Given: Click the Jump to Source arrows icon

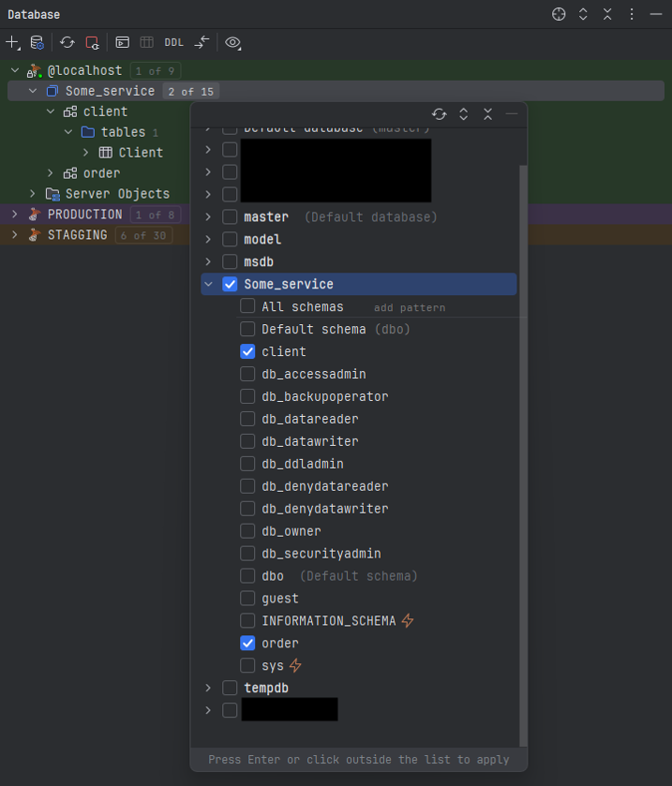Looking at the screenshot, I should tap(202, 42).
